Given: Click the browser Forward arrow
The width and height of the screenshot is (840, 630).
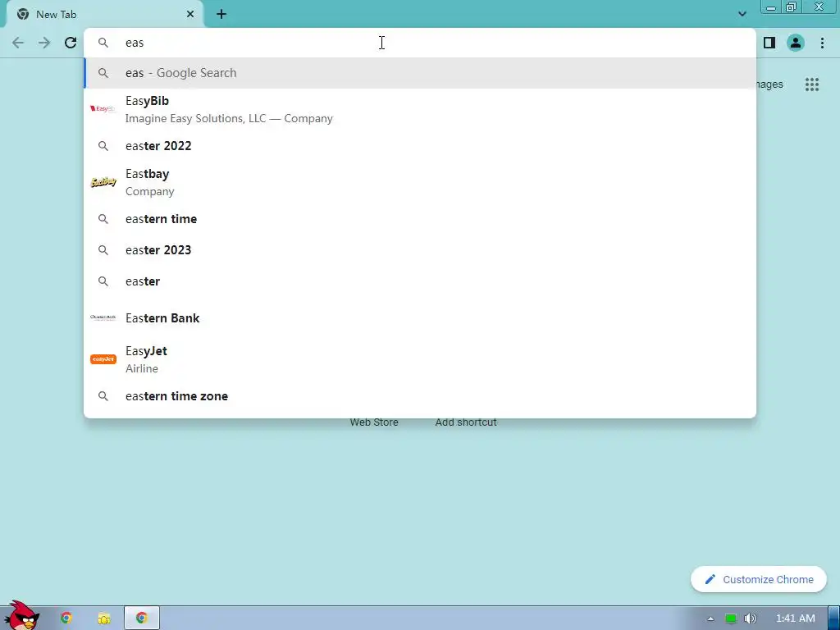Looking at the screenshot, I should coord(44,43).
